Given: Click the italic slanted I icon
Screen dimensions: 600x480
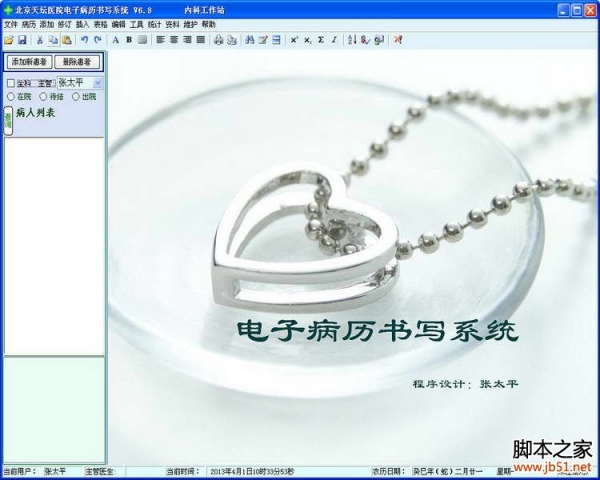Looking at the screenshot, I should click(334, 40).
